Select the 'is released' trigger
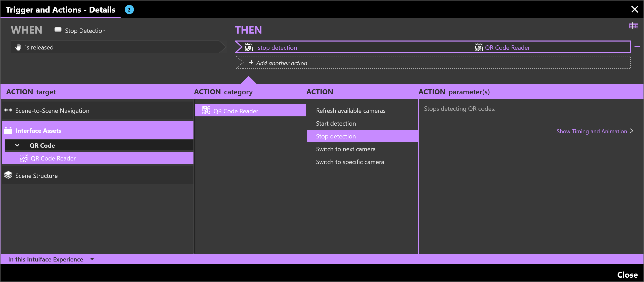The image size is (644, 282). pos(118,47)
